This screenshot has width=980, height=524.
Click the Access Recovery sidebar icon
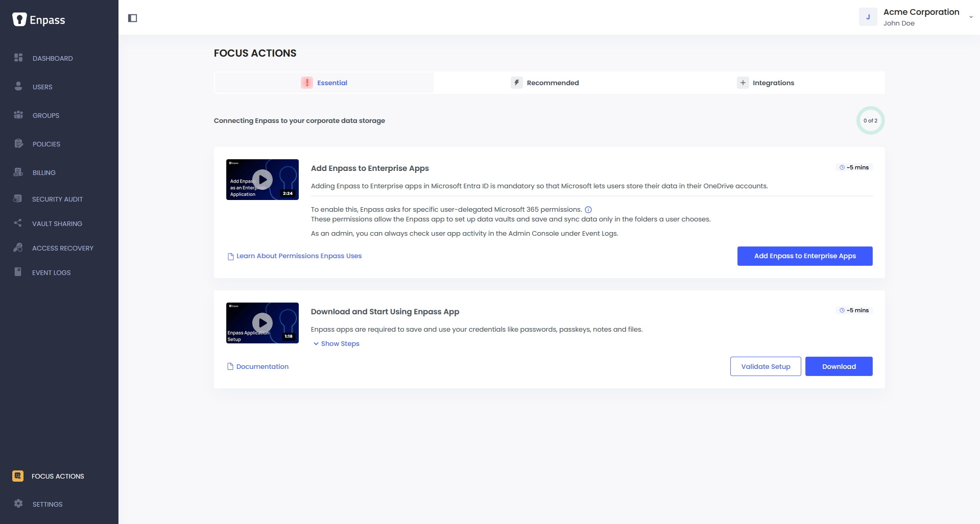pos(18,247)
